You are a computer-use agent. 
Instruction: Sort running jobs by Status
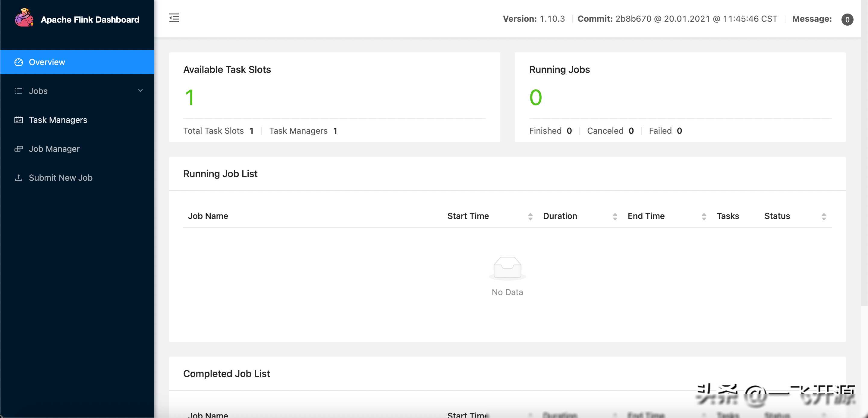[823, 217]
